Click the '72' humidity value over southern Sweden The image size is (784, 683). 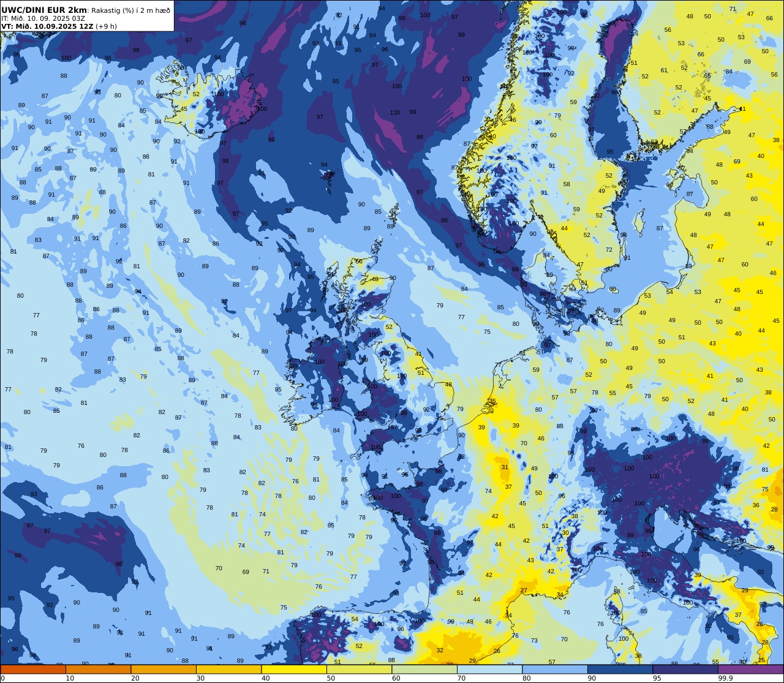point(609,250)
